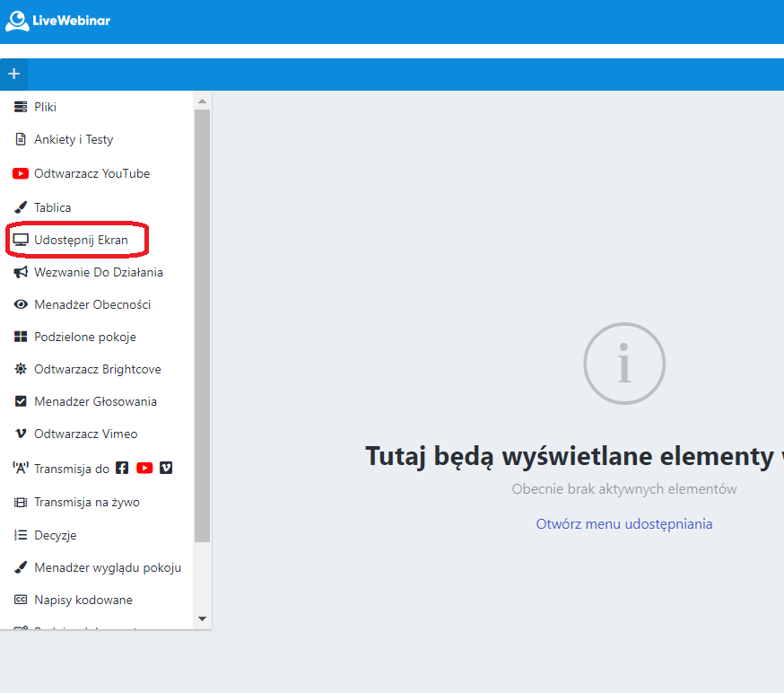Click the Podzielone pokoje grid icon
Image resolution: width=784 pixels, height=693 pixels.
pyautogui.click(x=21, y=337)
